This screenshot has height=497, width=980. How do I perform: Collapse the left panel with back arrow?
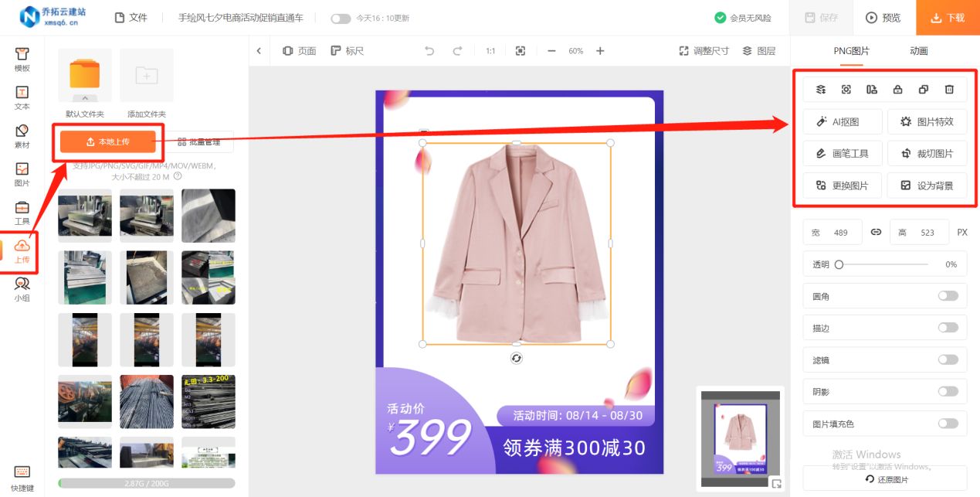pyautogui.click(x=259, y=50)
